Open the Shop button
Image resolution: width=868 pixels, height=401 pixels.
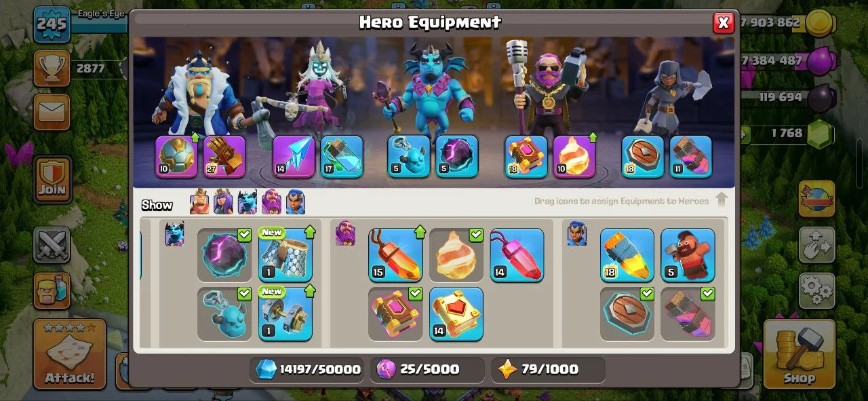coord(800,354)
